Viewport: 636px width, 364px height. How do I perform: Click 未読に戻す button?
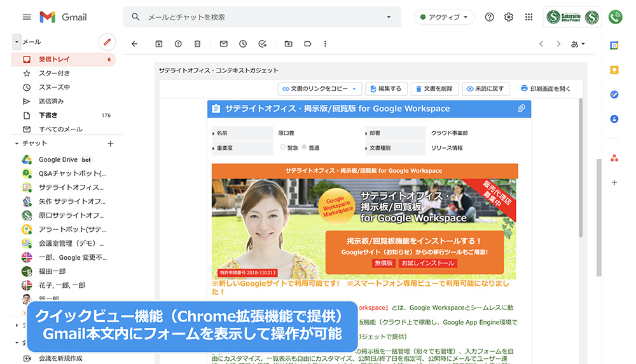coord(485,89)
